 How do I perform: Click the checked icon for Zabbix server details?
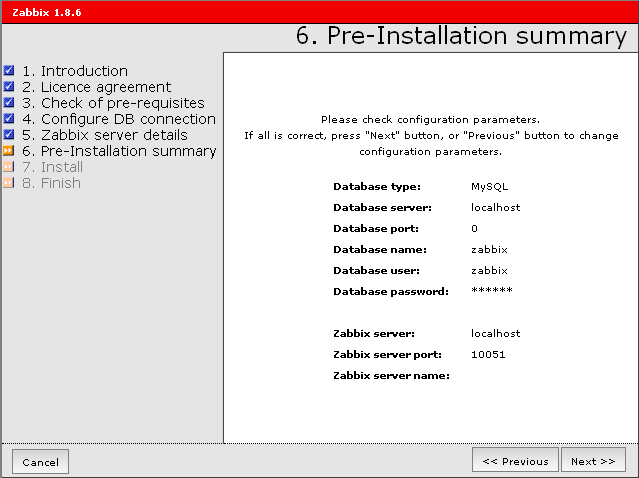point(9,135)
